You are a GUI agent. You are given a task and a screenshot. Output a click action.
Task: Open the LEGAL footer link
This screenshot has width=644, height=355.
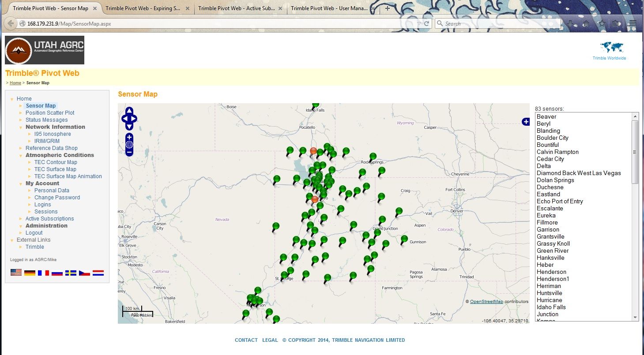click(x=270, y=340)
